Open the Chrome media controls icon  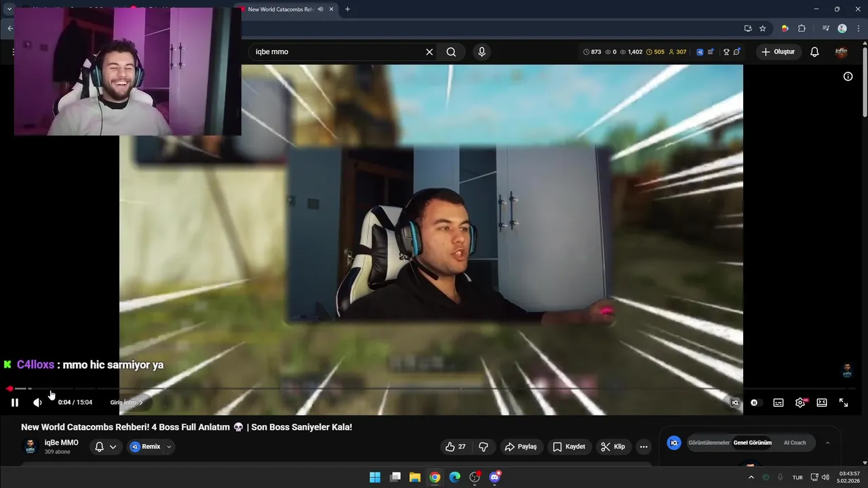click(825, 28)
